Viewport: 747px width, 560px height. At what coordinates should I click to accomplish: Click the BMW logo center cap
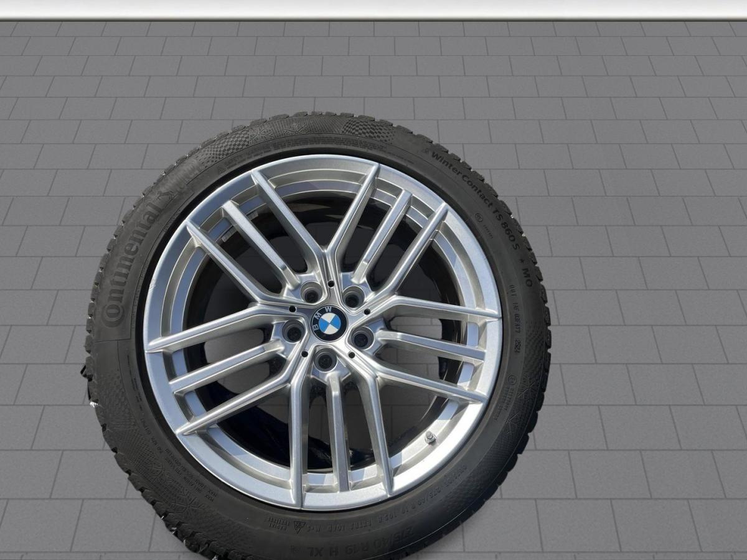pos(329,323)
